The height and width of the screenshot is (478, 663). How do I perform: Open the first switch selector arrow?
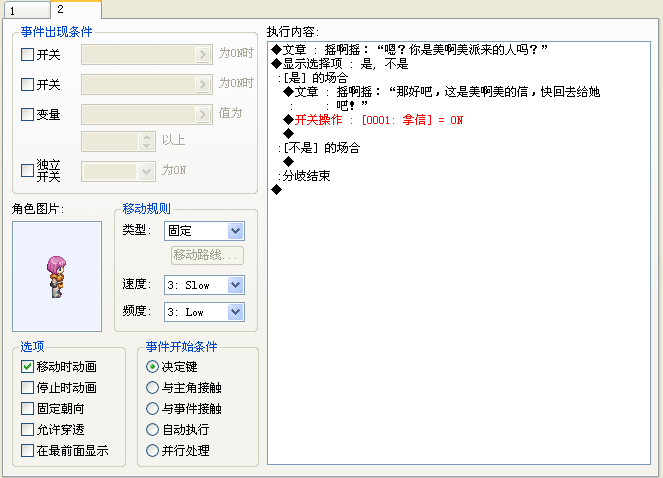[203, 55]
